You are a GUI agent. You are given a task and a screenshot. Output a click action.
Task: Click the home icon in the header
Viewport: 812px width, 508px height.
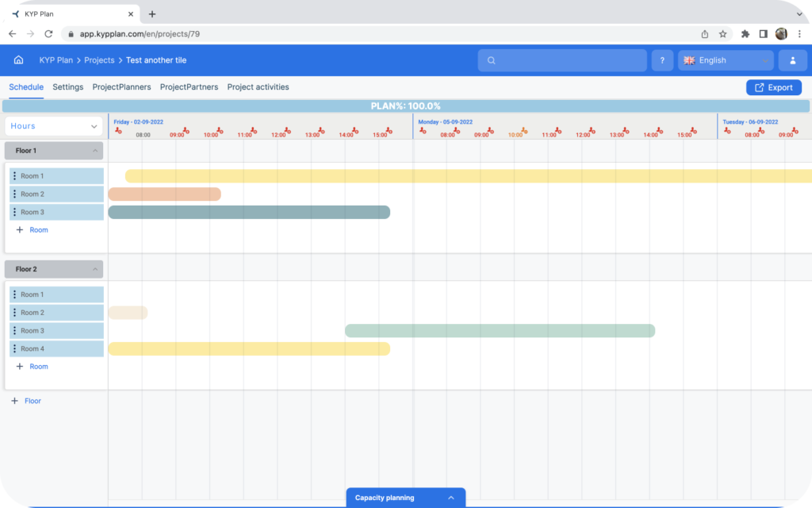pos(18,60)
